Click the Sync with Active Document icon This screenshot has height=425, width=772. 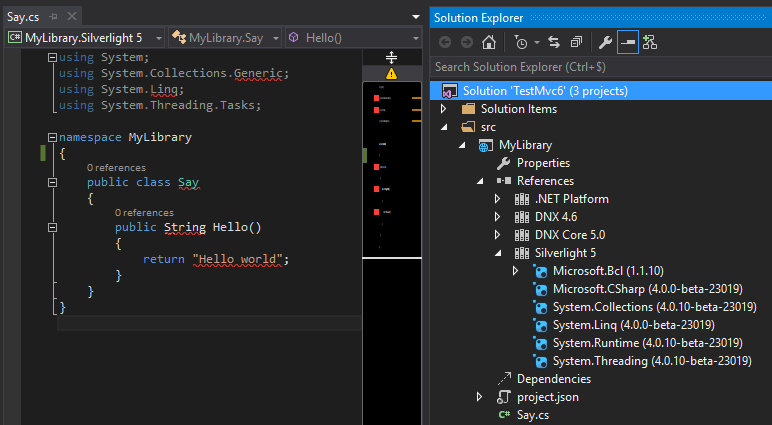pos(554,42)
